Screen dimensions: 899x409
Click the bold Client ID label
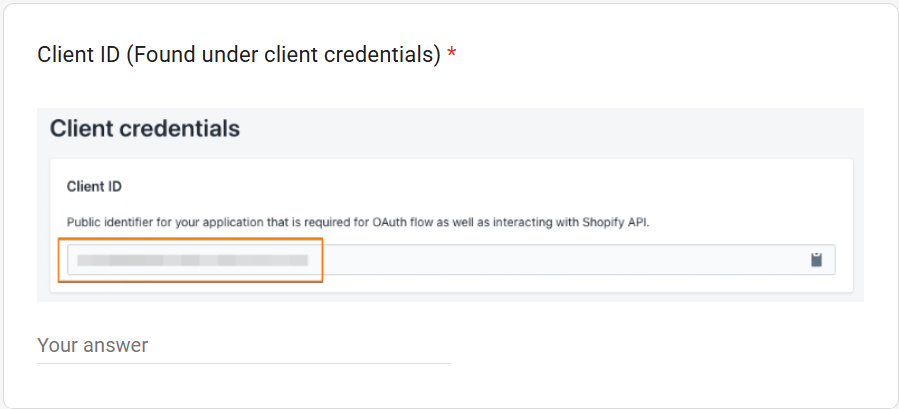coord(94,186)
